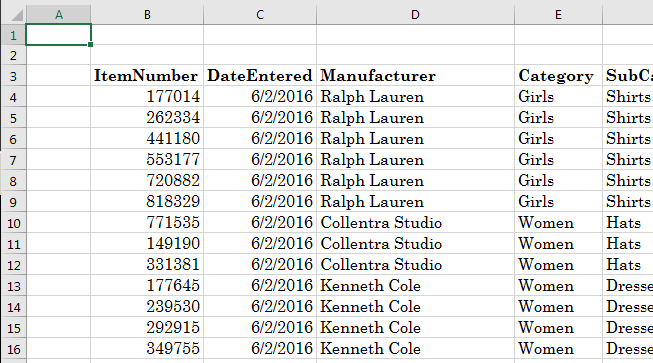The width and height of the screenshot is (653, 363).
Task: Select column A header
Action: (x=59, y=15)
